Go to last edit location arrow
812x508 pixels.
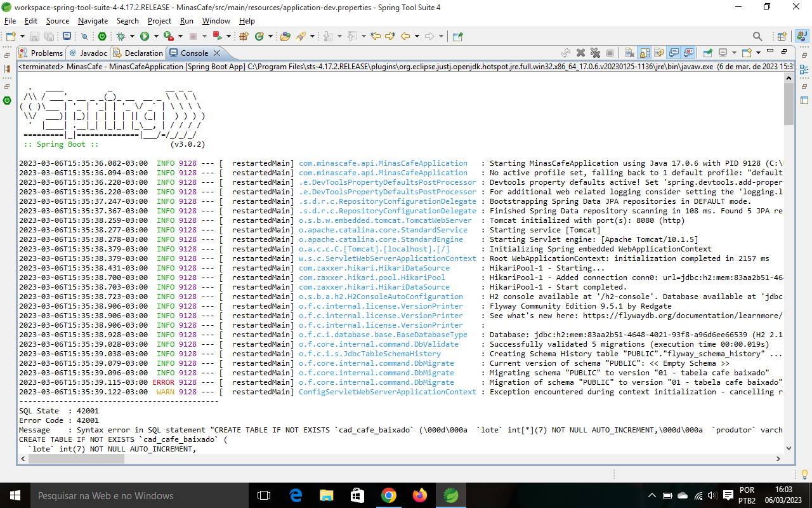[375, 36]
